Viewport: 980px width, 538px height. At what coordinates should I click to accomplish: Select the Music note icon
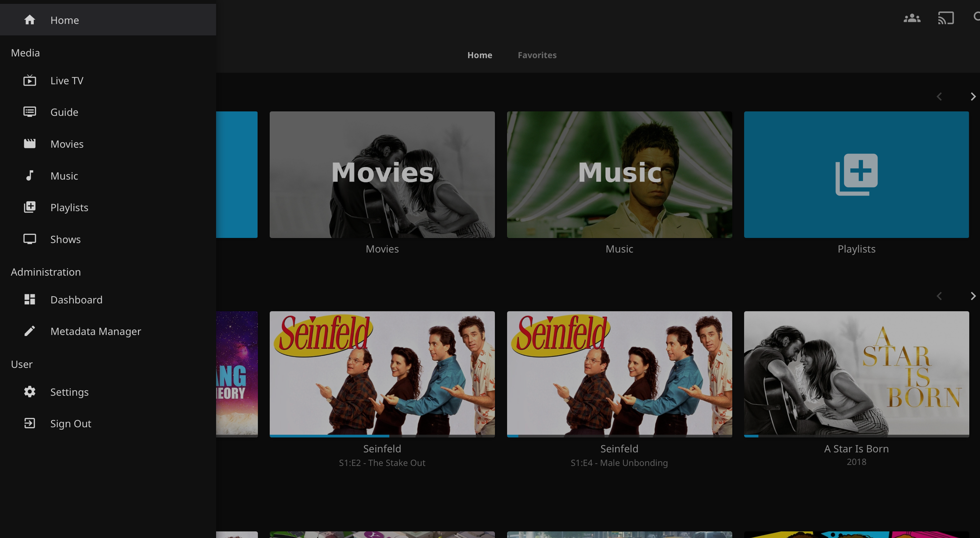tap(30, 176)
